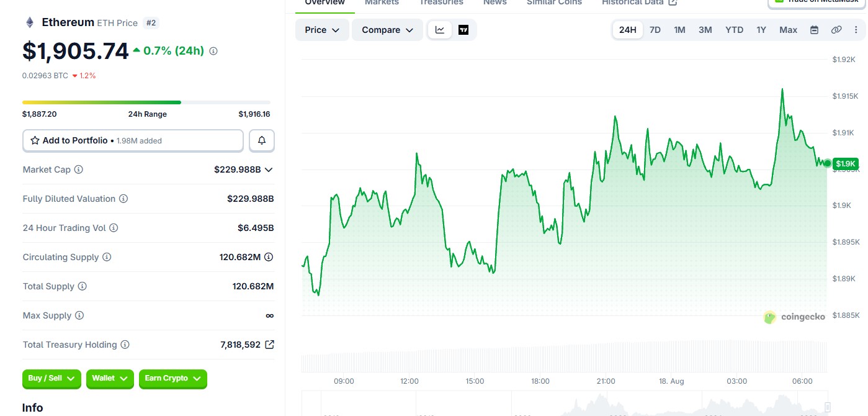Expand Market Cap chevron
The width and height of the screenshot is (868, 416).
[x=269, y=170]
